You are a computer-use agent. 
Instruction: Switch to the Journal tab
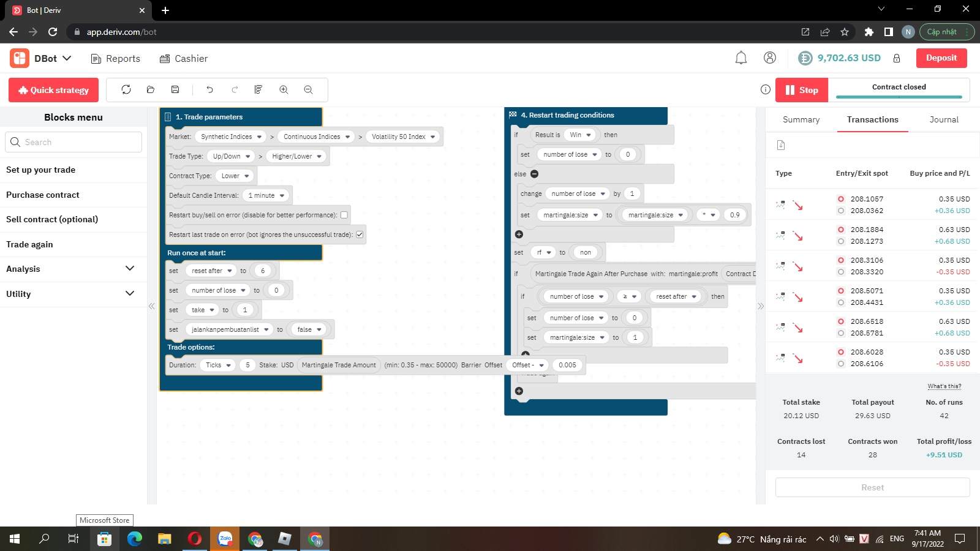coord(943,119)
